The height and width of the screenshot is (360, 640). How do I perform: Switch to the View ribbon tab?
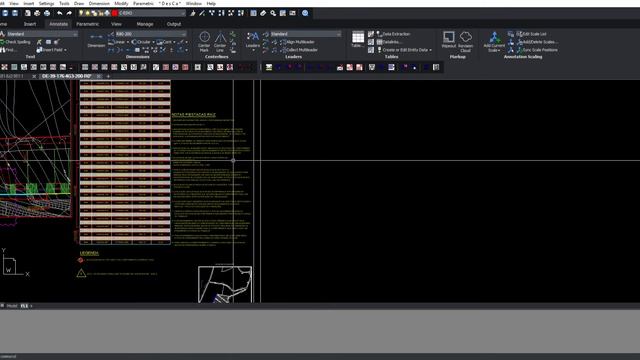116,24
